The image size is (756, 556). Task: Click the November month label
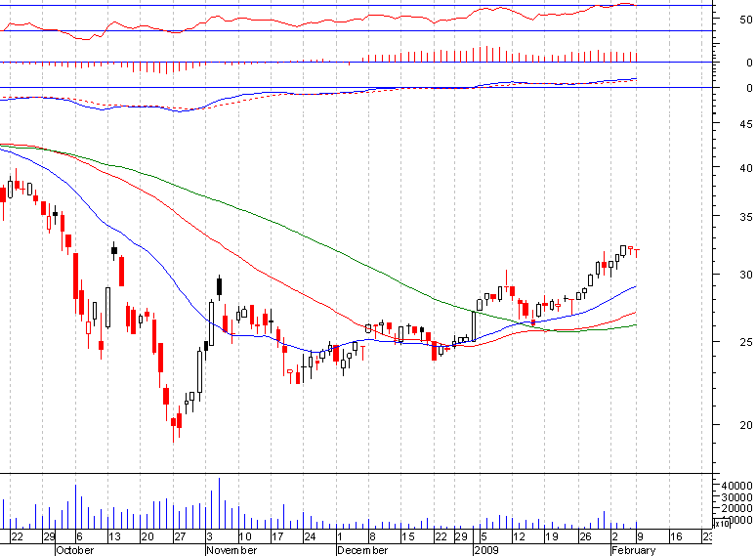[231, 550]
